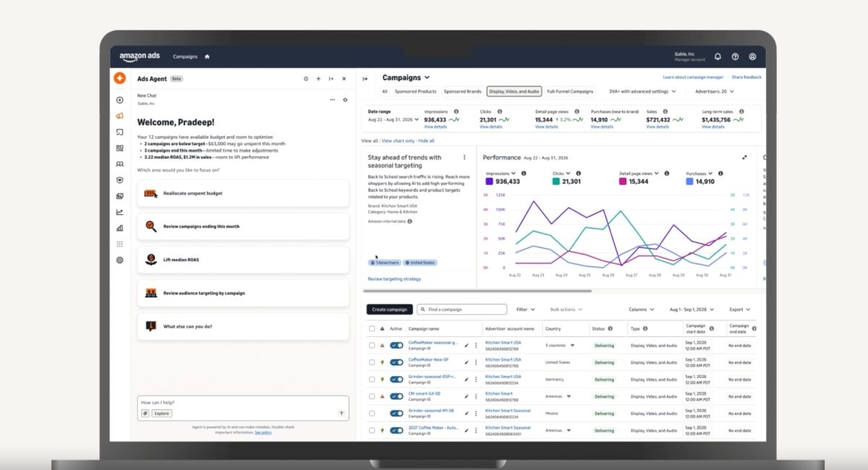Select the Display, Video, and Audio tab
This screenshot has width=868, height=470.
coord(514,92)
